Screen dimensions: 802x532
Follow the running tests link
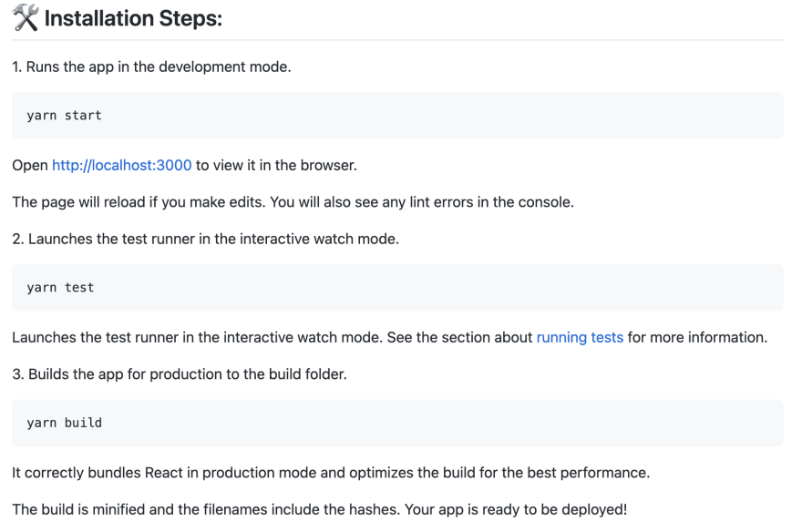[x=580, y=337]
